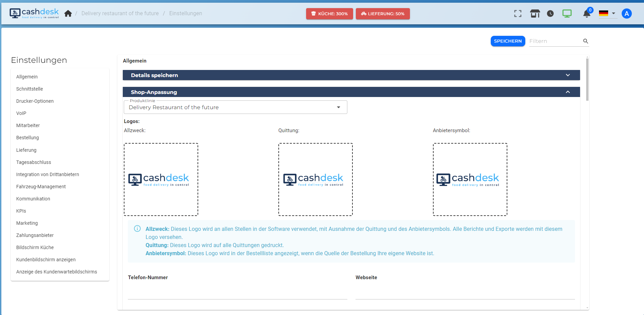Focus the Webseite input field
The image size is (644, 315).
click(x=465, y=292)
